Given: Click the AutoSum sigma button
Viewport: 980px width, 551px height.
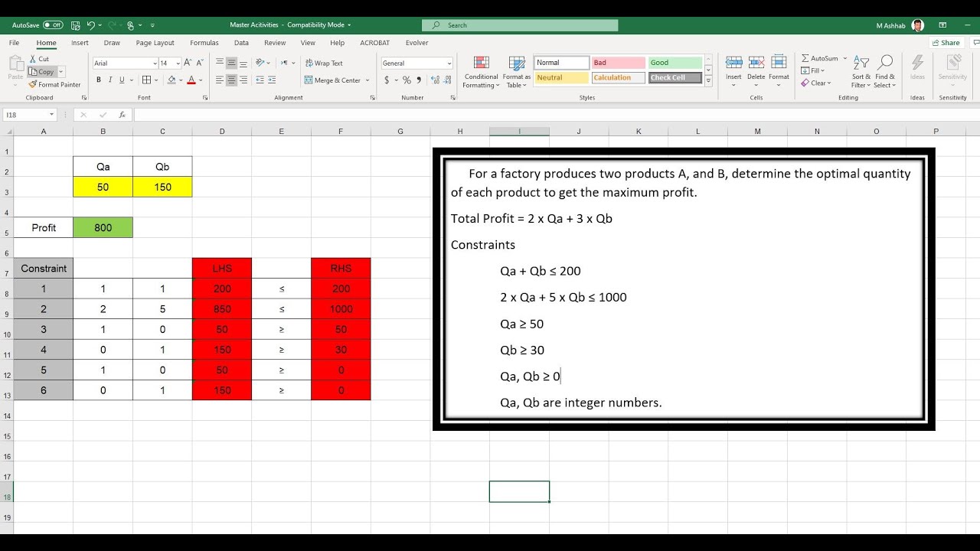Looking at the screenshot, I should pos(819,58).
